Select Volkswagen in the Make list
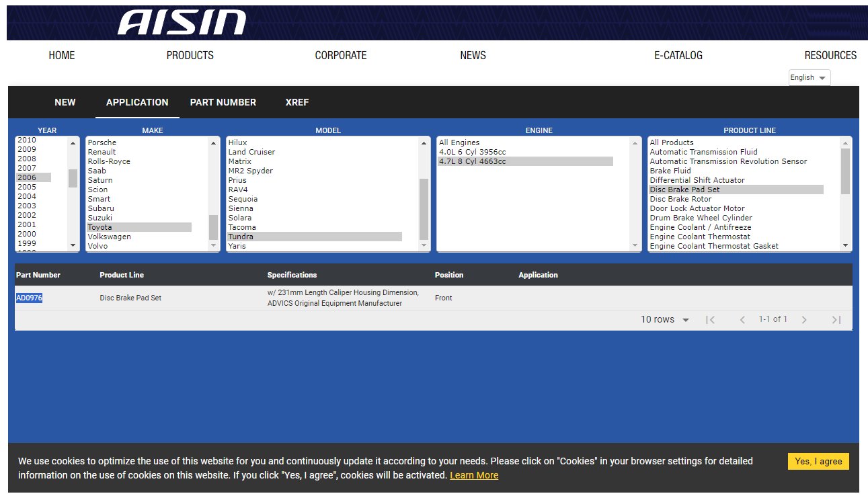Screen dimensions: 868x502 click(109, 237)
